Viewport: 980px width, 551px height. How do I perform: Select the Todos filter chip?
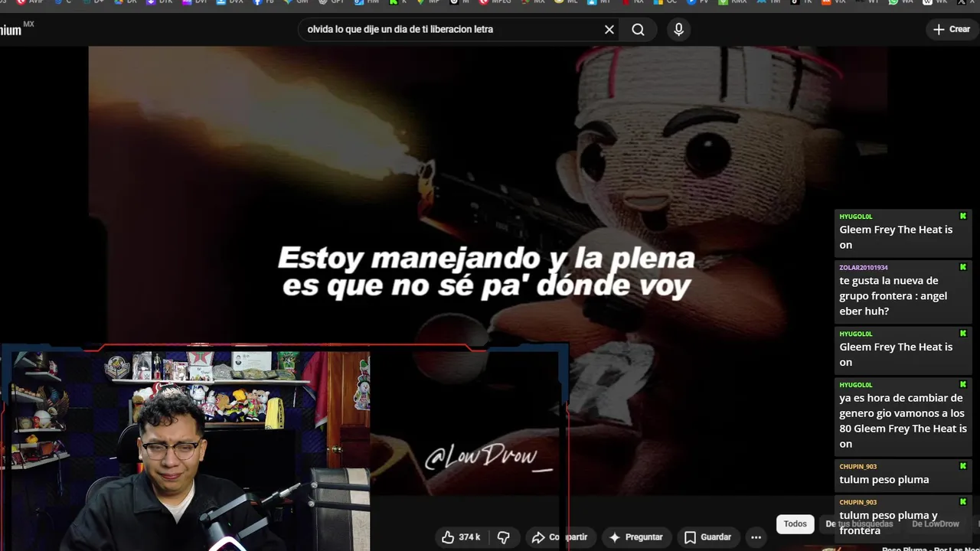[x=795, y=524]
